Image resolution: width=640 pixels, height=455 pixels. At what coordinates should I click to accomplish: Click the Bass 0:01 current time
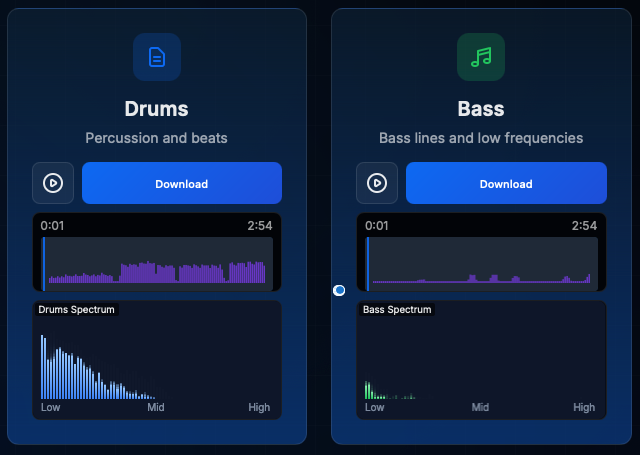click(x=376, y=226)
